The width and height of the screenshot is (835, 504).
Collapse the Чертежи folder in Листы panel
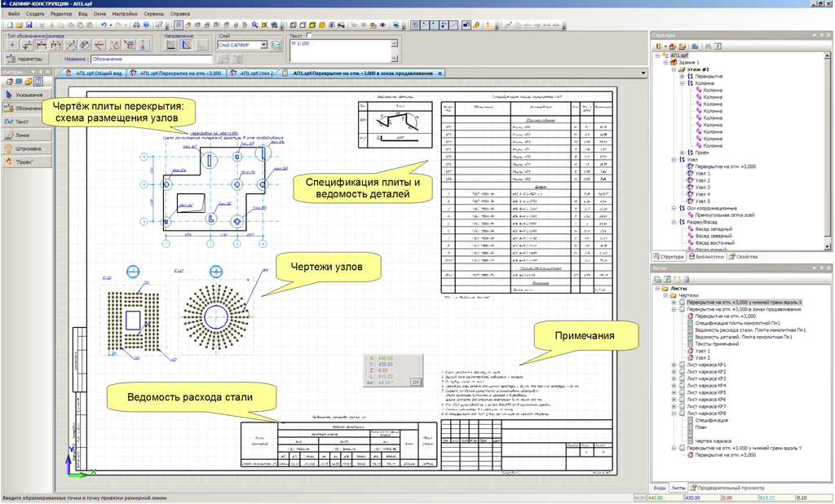(666, 296)
